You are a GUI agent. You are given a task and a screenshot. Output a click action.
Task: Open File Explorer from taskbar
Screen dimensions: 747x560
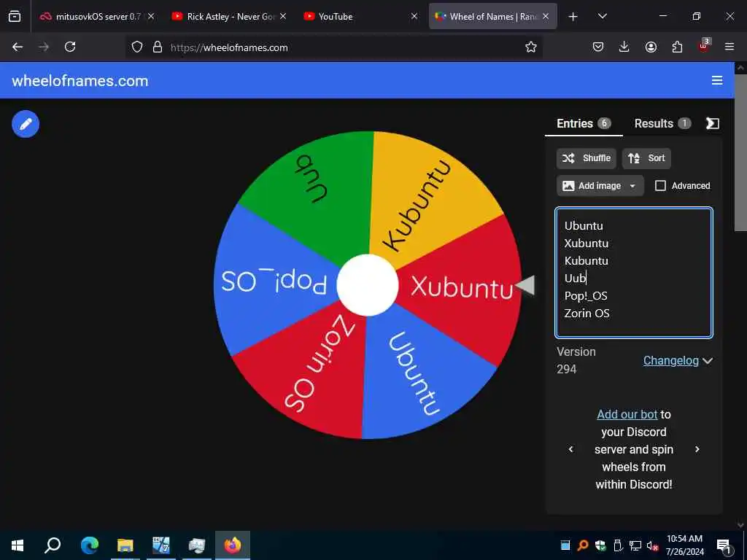pos(125,545)
